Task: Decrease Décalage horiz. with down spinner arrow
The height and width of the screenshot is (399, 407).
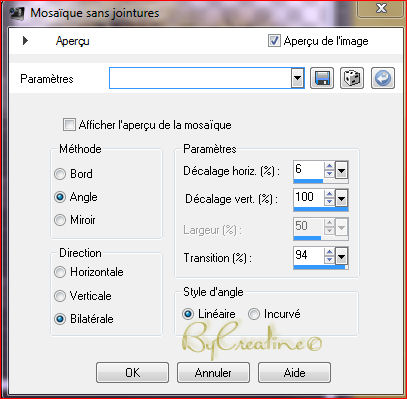Action: click(x=329, y=174)
